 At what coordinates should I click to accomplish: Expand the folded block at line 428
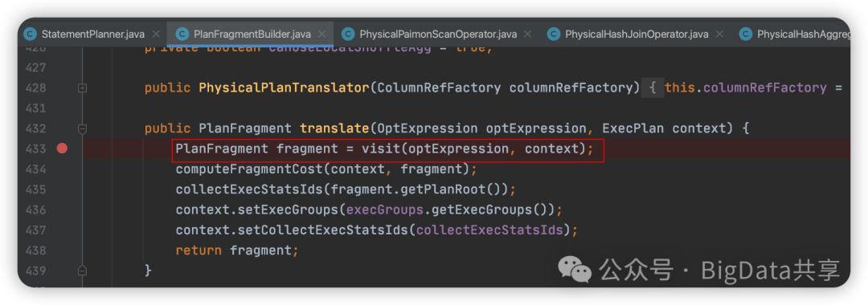tap(83, 87)
